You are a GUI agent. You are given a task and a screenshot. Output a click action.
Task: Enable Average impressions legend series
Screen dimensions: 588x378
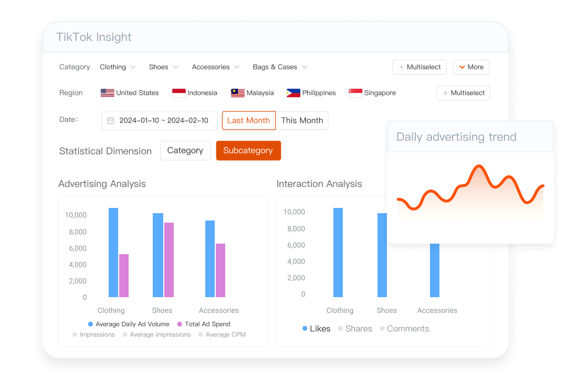[x=157, y=334]
